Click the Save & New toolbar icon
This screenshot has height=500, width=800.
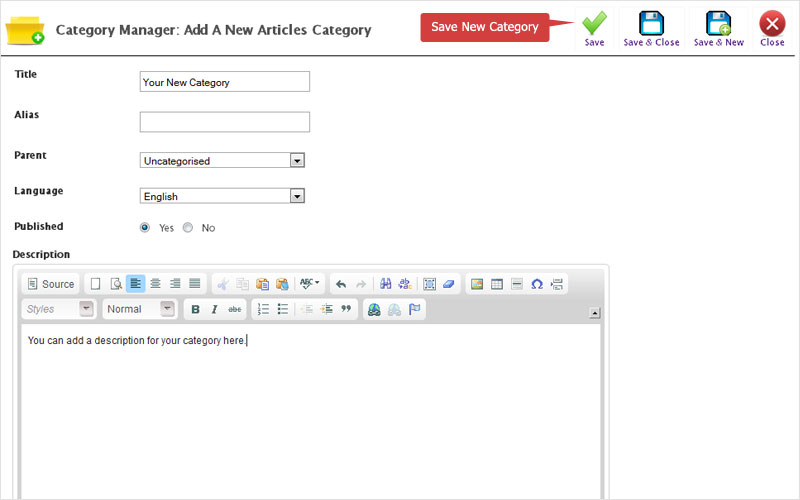(718, 24)
